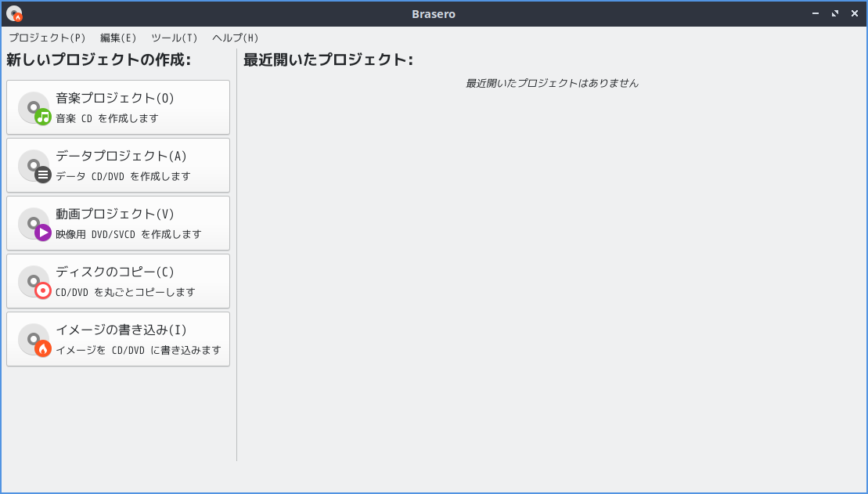This screenshot has width=868, height=494.
Task: Click the text データ CD/DVD を作成します
Action: pyautogui.click(x=123, y=177)
